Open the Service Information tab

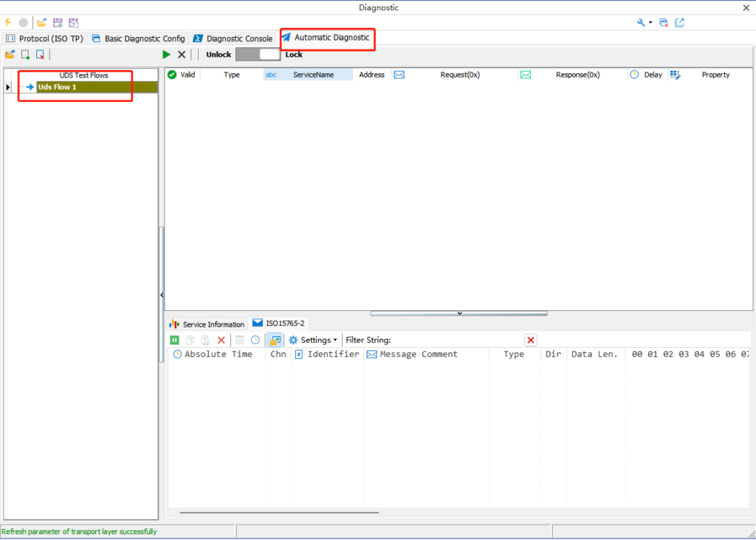[207, 324]
